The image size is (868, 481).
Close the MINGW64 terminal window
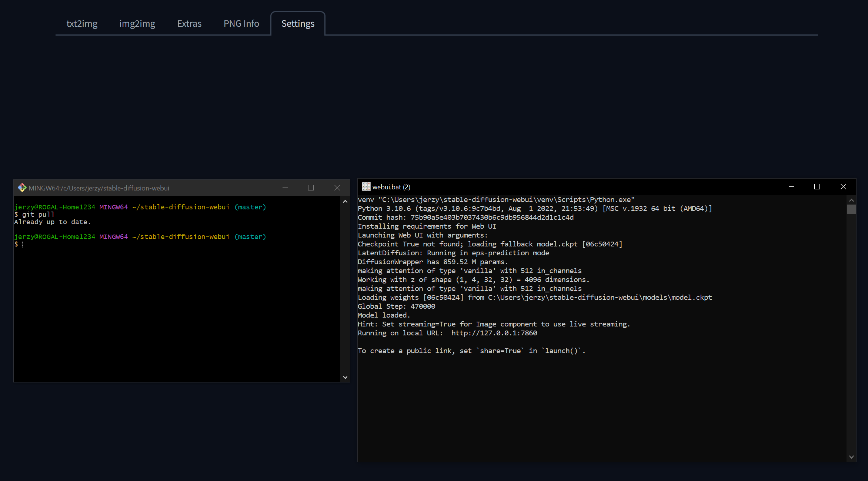(x=337, y=188)
